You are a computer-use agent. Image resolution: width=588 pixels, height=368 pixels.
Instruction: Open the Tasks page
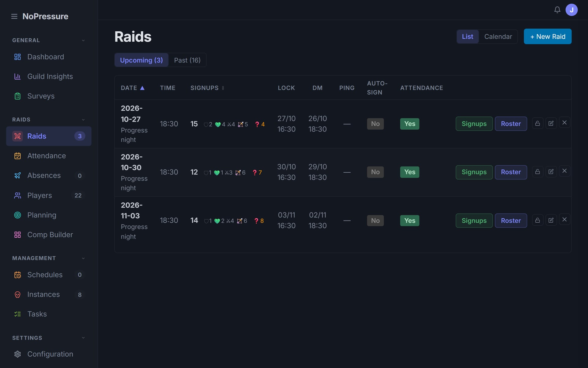[49, 314]
